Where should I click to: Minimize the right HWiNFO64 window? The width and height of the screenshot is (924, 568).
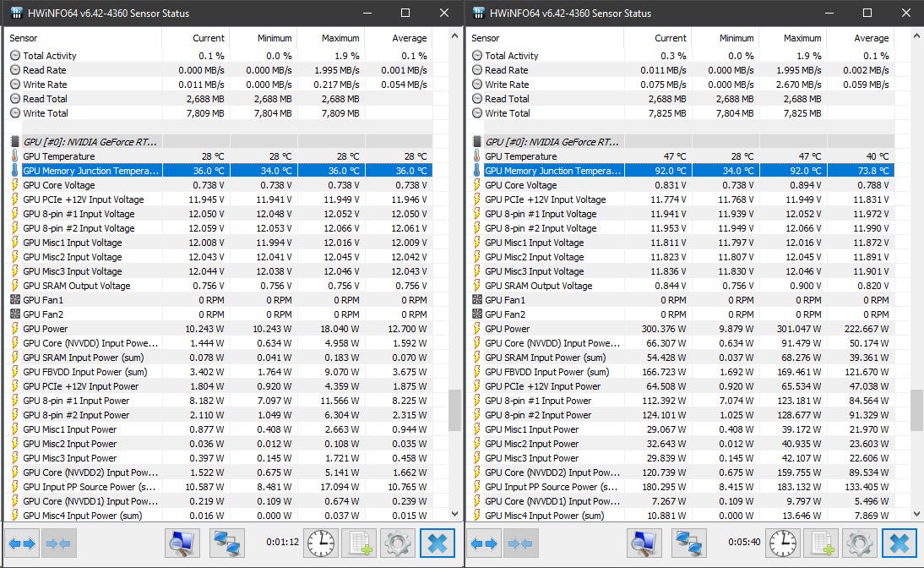[829, 13]
